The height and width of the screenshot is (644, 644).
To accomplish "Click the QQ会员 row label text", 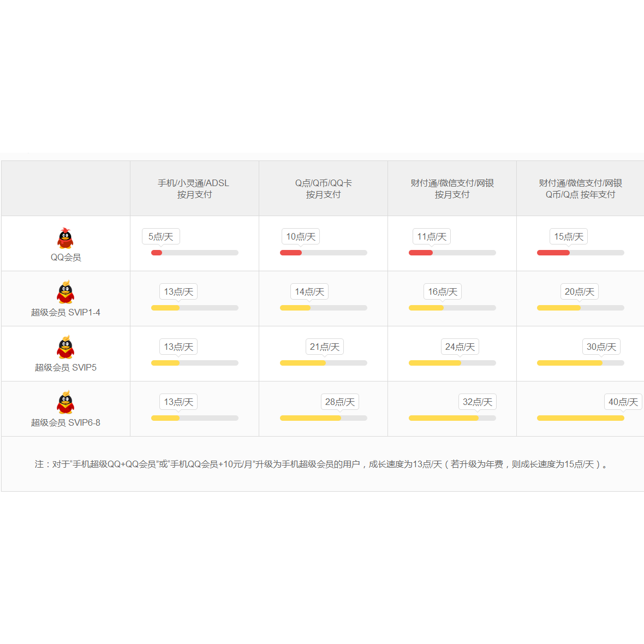I will click(x=65, y=257).
